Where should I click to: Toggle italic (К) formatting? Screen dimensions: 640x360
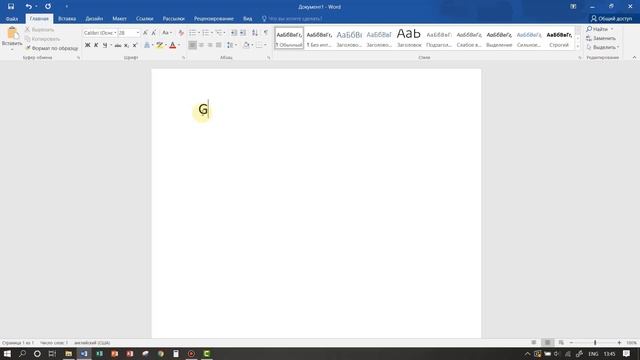96,45
